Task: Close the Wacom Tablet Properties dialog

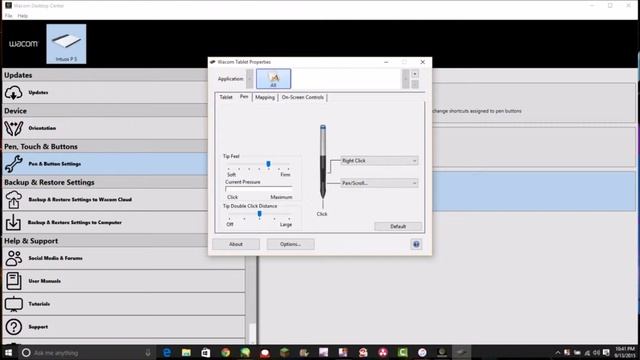Action: click(x=422, y=62)
